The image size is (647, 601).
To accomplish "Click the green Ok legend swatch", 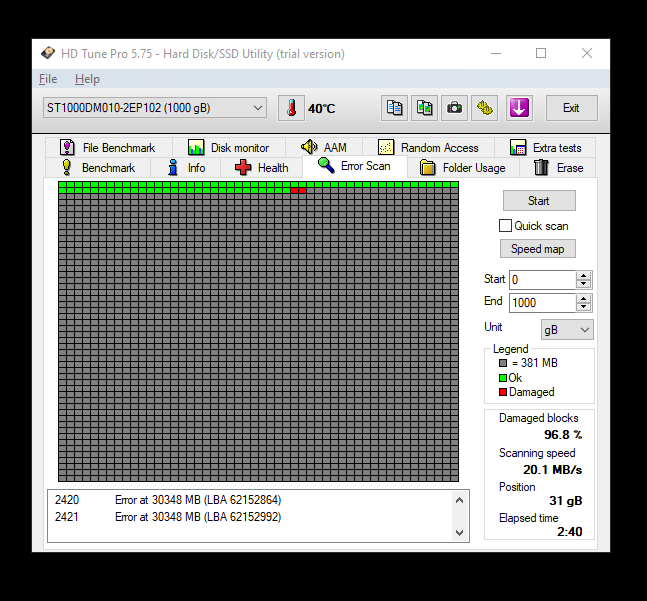I will [x=503, y=378].
